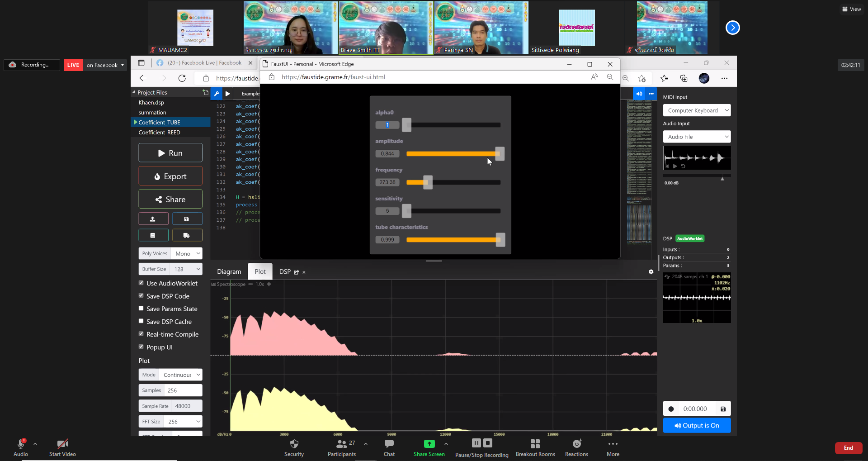
Task: Zoom in the spectroscope with plus icon
Action: tap(269, 284)
